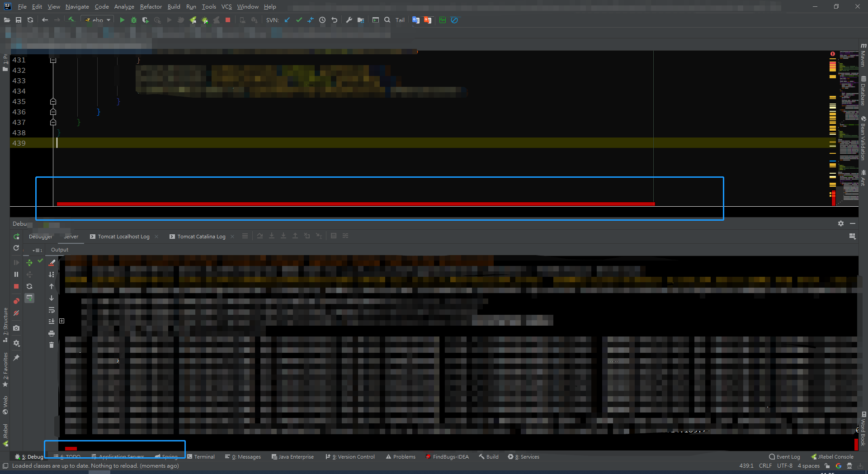Open the Event Log
This screenshot has height=474, width=868.
pyautogui.click(x=784, y=457)
